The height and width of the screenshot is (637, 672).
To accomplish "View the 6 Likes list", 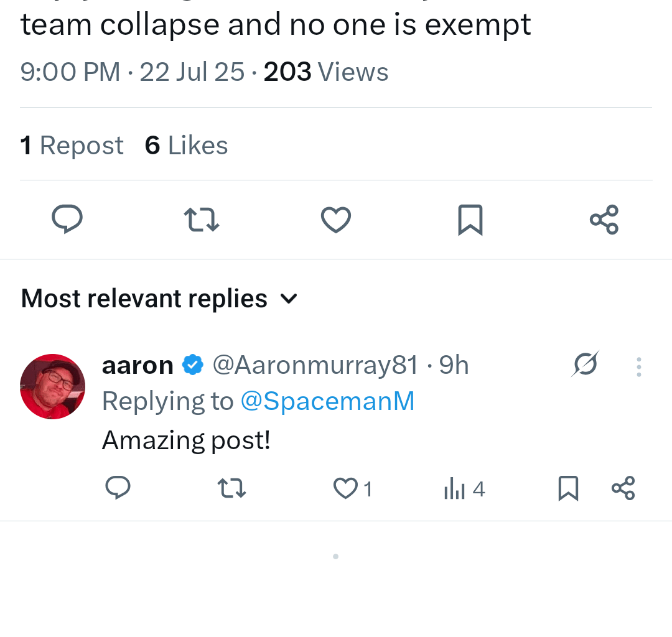I will pyautogui.click(x=185, y=145).
